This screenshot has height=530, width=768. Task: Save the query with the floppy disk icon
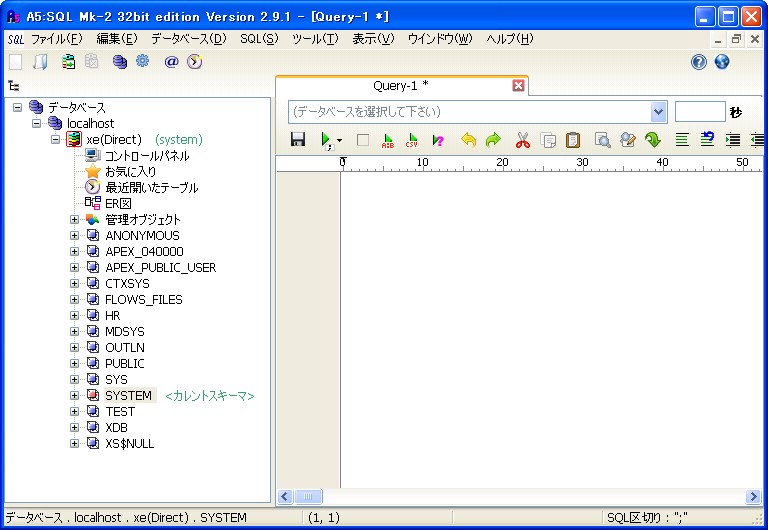click(x=298, y=140)
